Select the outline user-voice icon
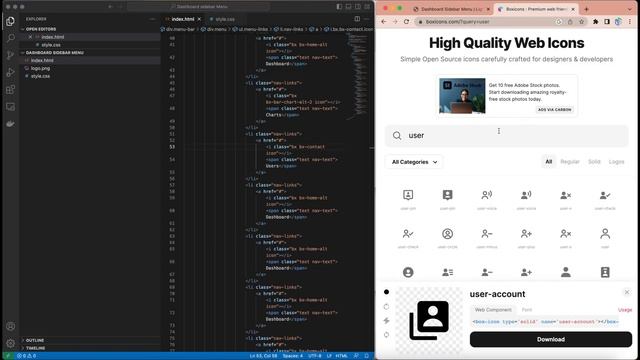Viewport: 640px width, 360px height. click(487, 195)
